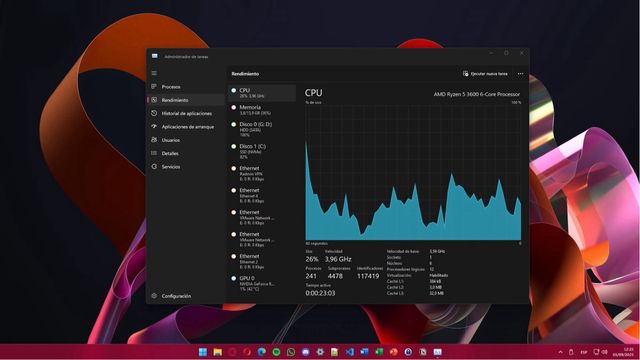Select Disco 0 (G: D:) entry
The image size is (640, 360).
tap(262, 129)
